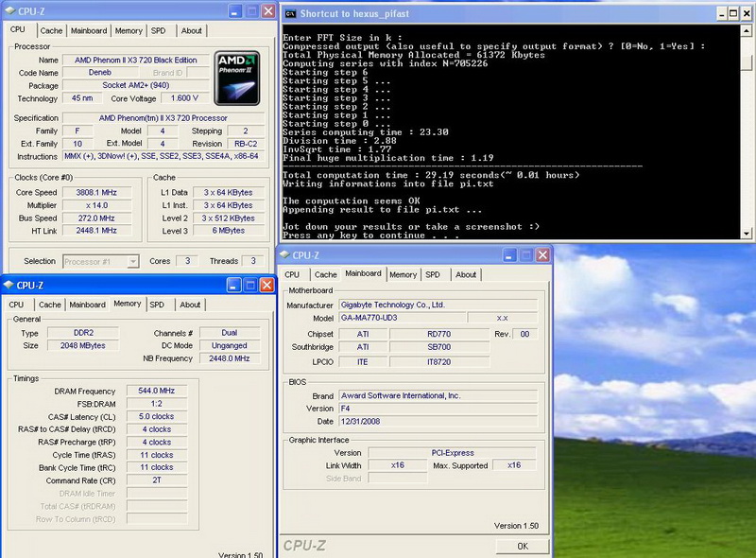Click Level 3 cache value 6 MBytes
The height and width of the screenshot is (558, 756).
[x=229, y=231]
